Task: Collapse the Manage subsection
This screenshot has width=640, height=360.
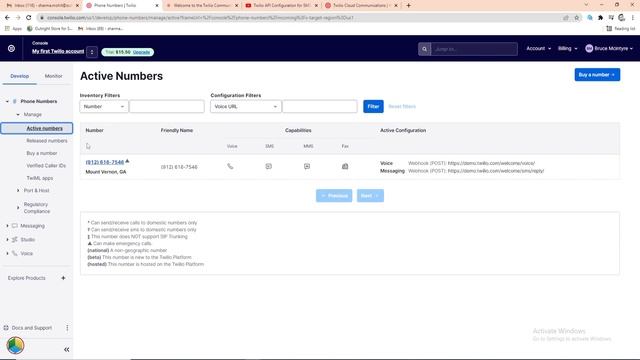Action: [18, 115]
